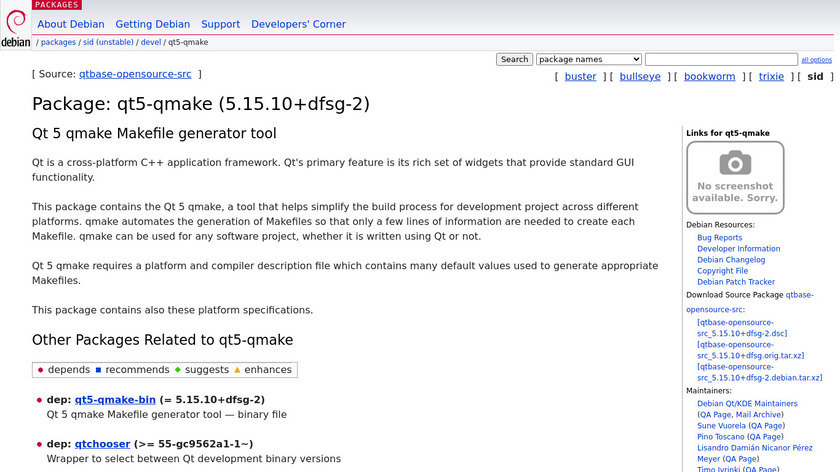Click the no-screenshot camera placeholder
Viewport: 840px width, 472px height.
tap(735, 177)
